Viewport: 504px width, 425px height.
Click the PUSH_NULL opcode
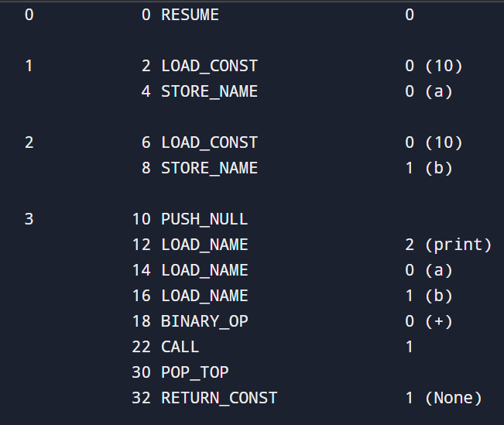[x=204, y=219]
